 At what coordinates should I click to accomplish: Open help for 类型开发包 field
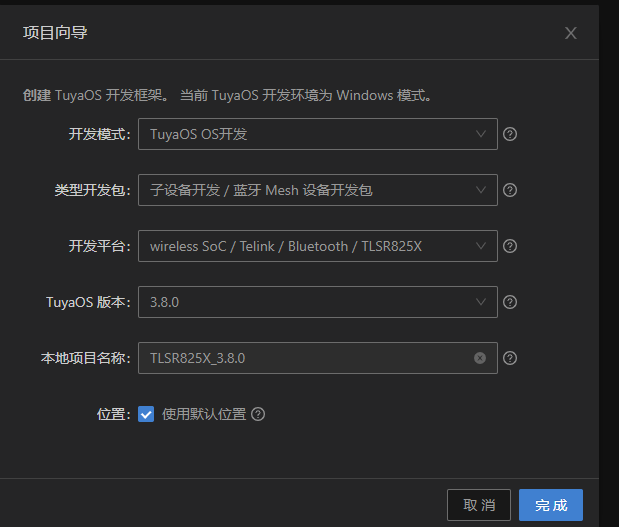(x=510, y=190)
